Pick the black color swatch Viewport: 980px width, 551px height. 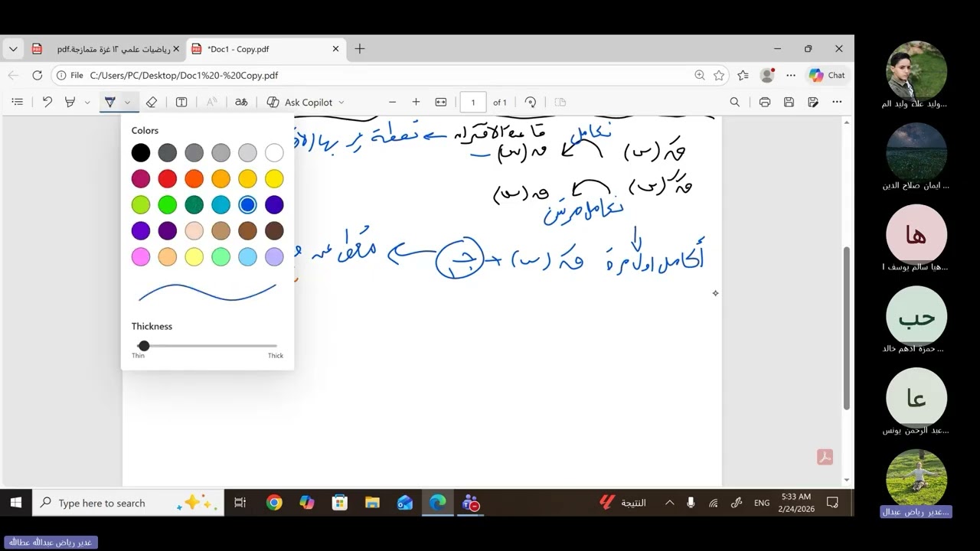[141, 152]
